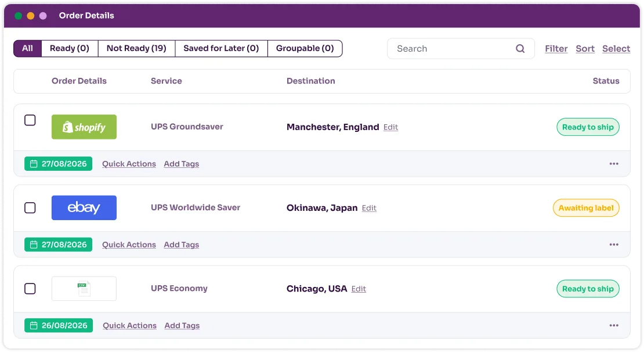The width and height of the screenshot is (644, 352).
Task: Click the Okinawa, Japan destination text
Action: pos(322,208)
